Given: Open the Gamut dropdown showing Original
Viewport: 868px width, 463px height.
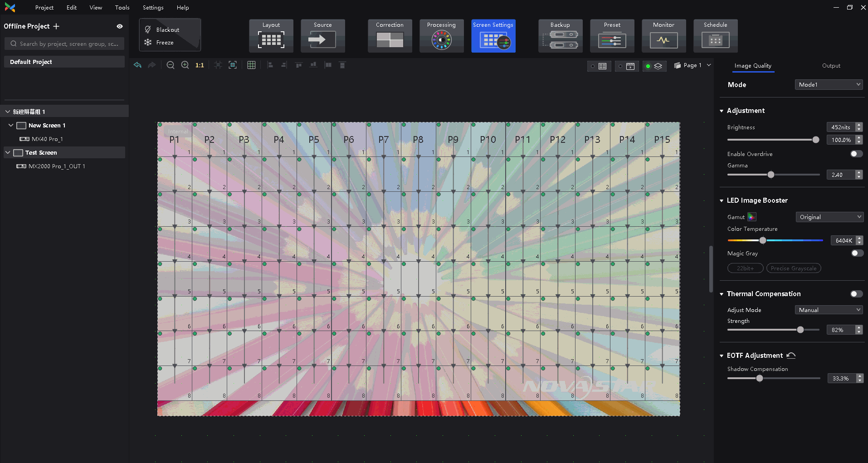Looking at the screenshot, I should 829,217.
